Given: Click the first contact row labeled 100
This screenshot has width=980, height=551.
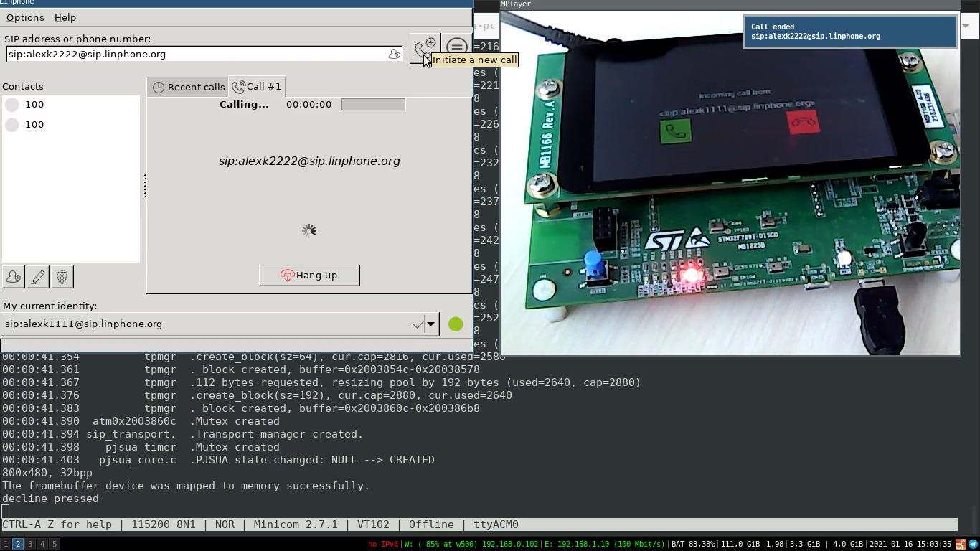Looking at the screenshot, I should [x=71, y=105].
